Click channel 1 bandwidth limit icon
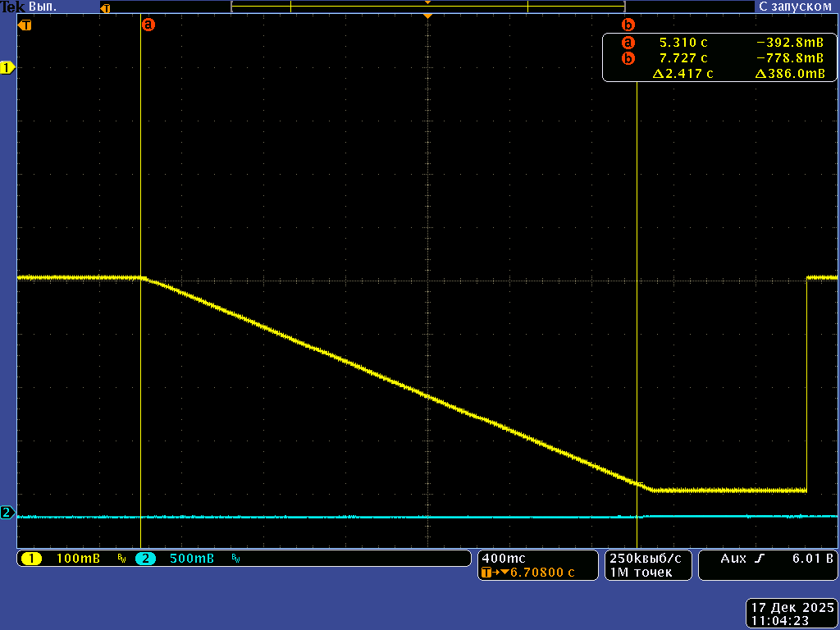The width and height of the screenshot is (840, 630). [x=121, y=559]
